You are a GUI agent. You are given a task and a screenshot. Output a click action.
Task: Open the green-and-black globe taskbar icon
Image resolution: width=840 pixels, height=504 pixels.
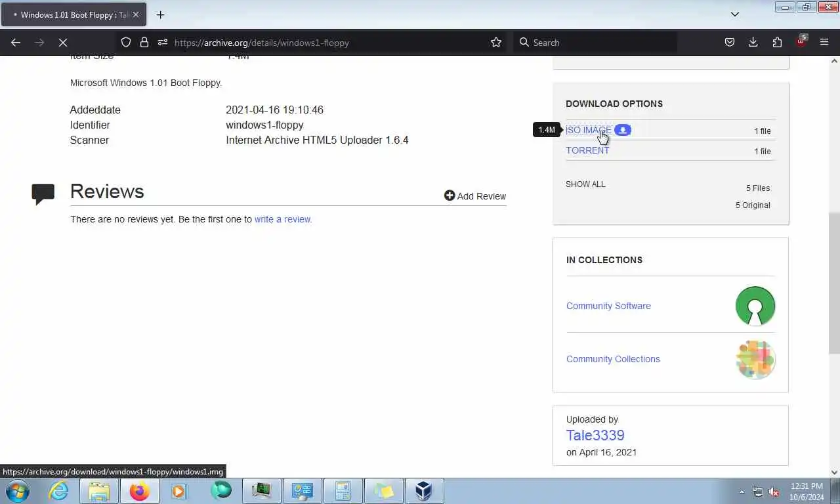221,491
